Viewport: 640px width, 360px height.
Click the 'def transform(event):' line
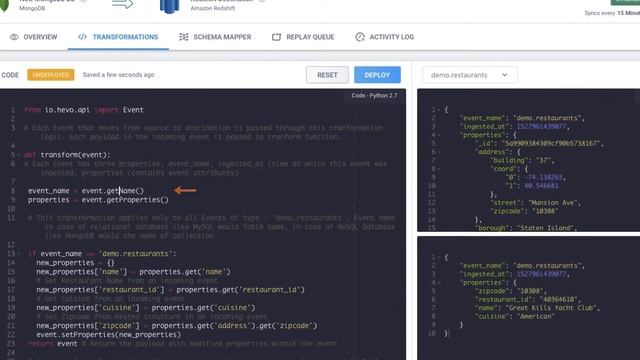(x=67, y=155)
